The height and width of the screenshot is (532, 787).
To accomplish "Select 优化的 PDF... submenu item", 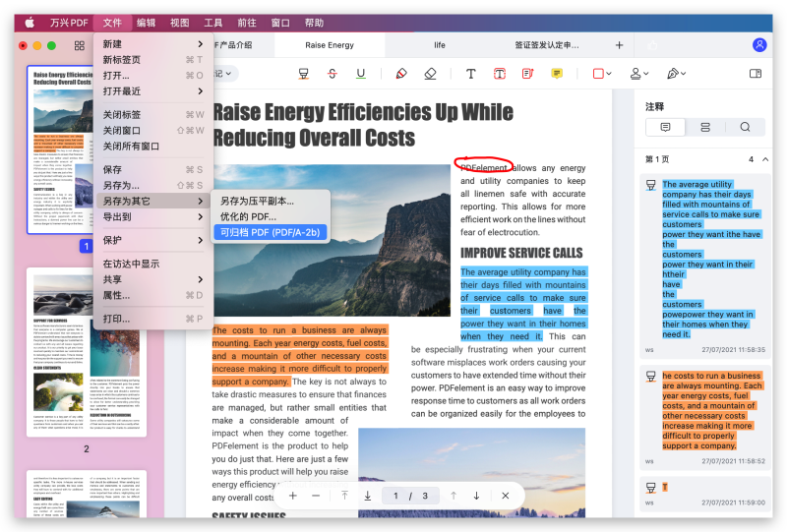I will (x=270, y=216).
